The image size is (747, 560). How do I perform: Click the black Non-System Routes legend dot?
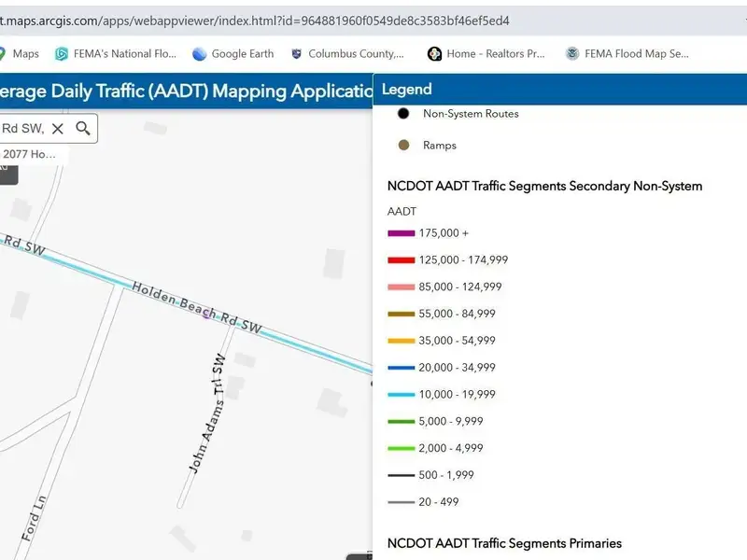403,114
